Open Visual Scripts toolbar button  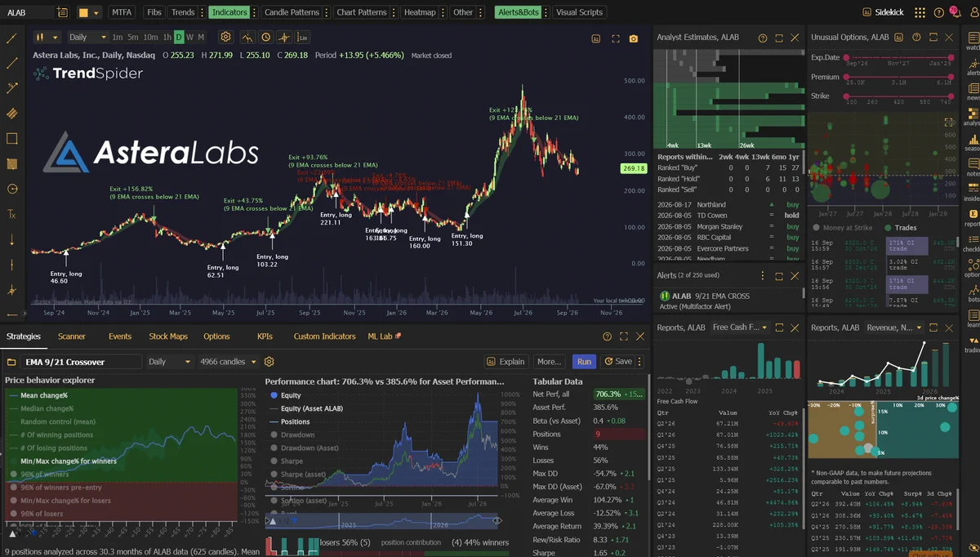[x=579, y=12]
